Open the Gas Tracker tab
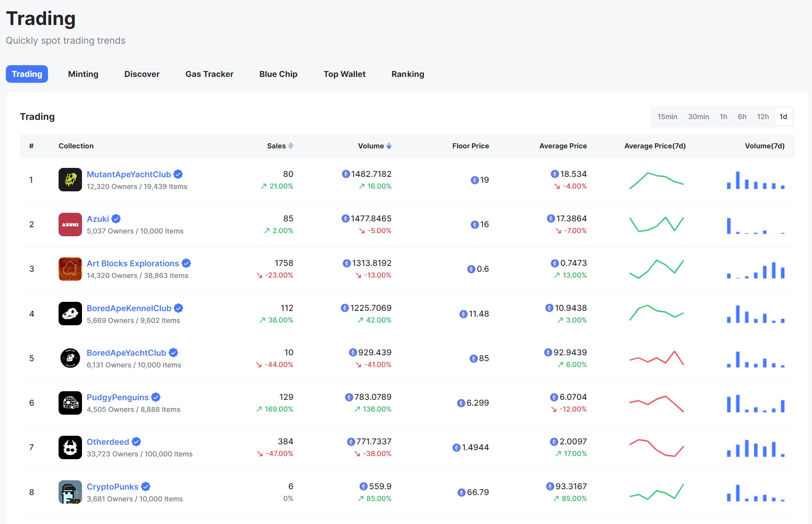 (x=209, y=74)
